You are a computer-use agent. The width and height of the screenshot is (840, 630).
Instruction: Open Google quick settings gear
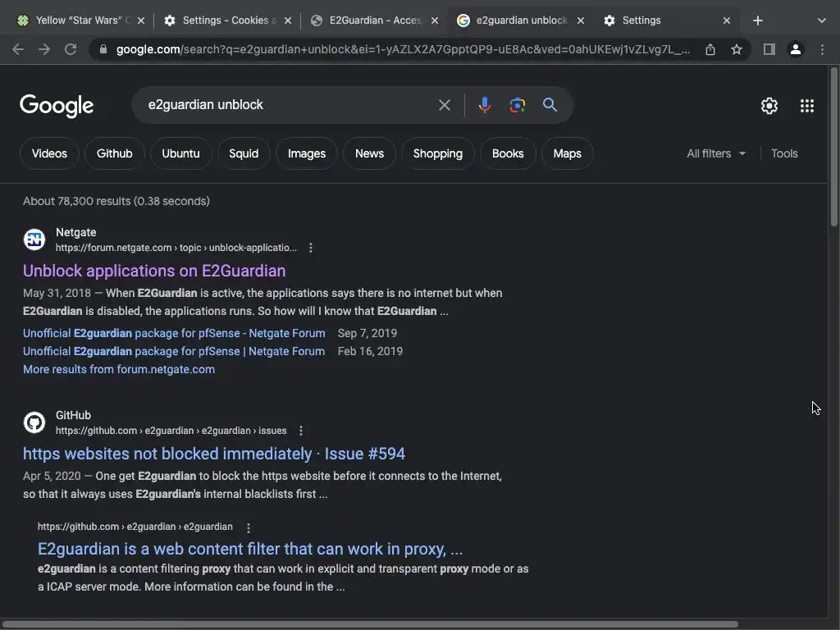(769, 106)
